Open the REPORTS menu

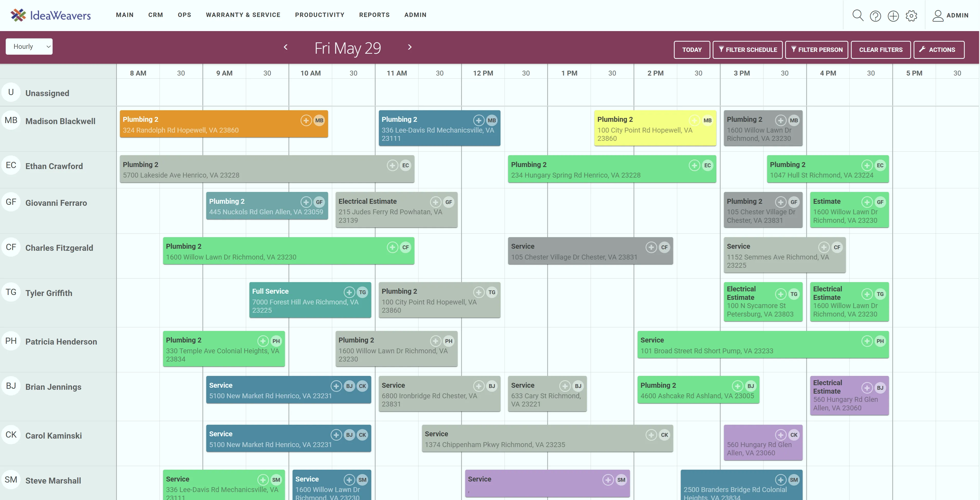point(374,15)
